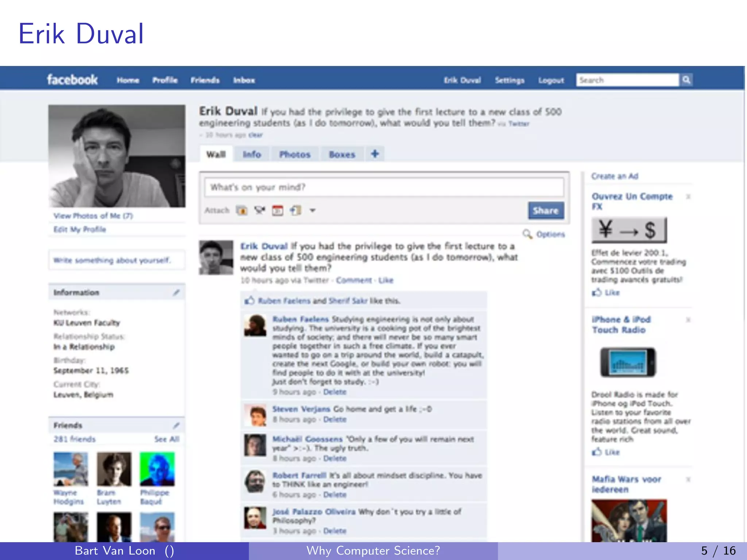Click See All friends link

tap(167, 439)
